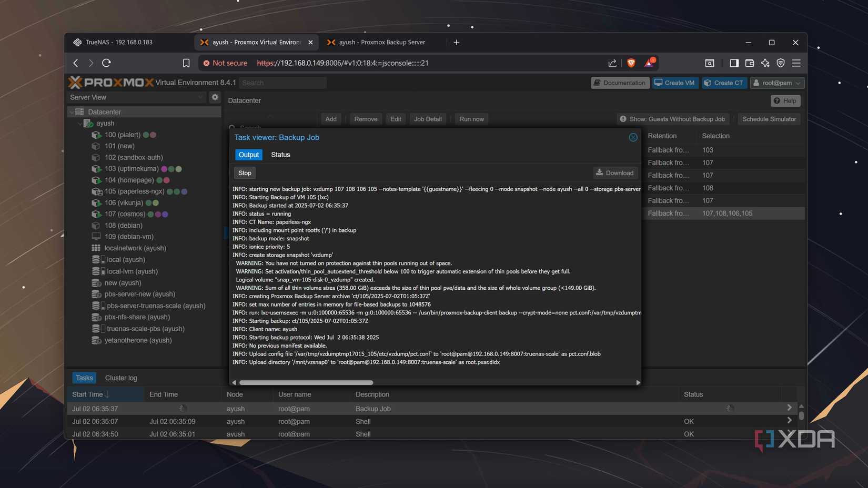The width and height of the screenshot is (868, 488).
Task: Click the container icon next to 105 (paperless-ngx)
Action: click(97, 191)
